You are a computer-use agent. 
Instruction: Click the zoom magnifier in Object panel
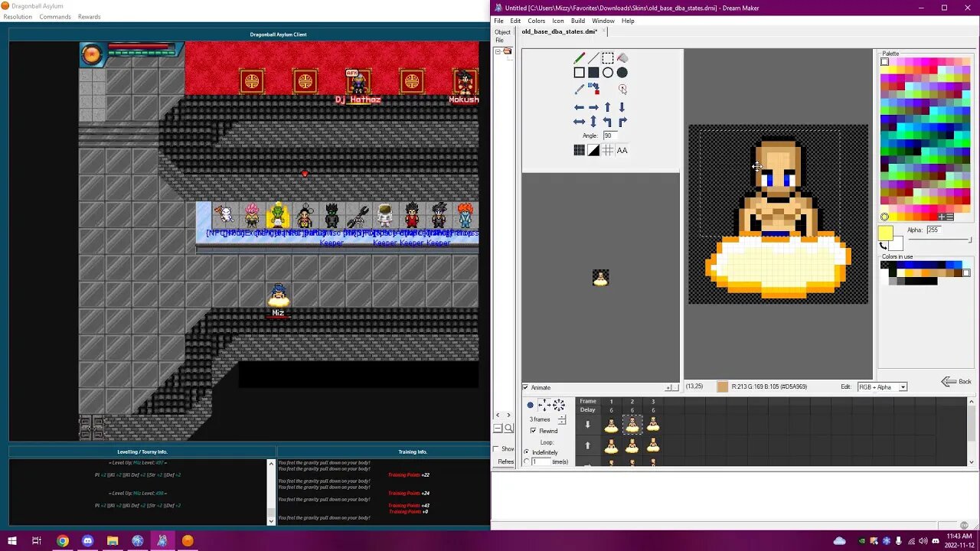[x=508, y=428]
